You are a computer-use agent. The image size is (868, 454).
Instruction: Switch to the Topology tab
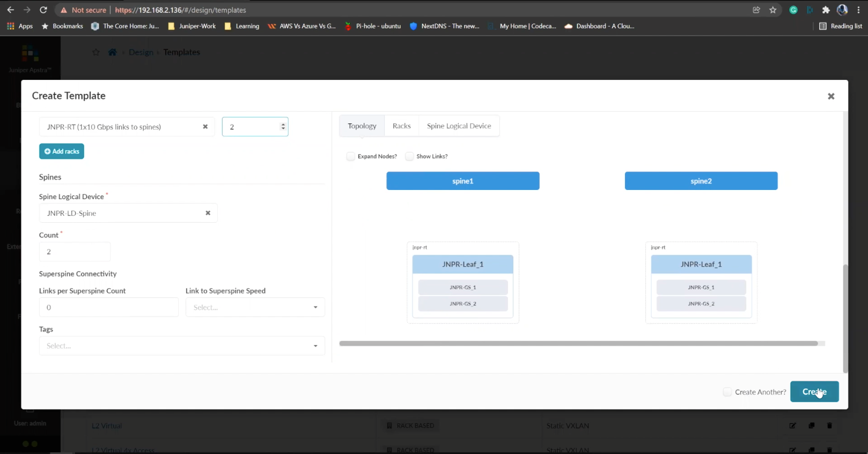(x=362, y=126)
